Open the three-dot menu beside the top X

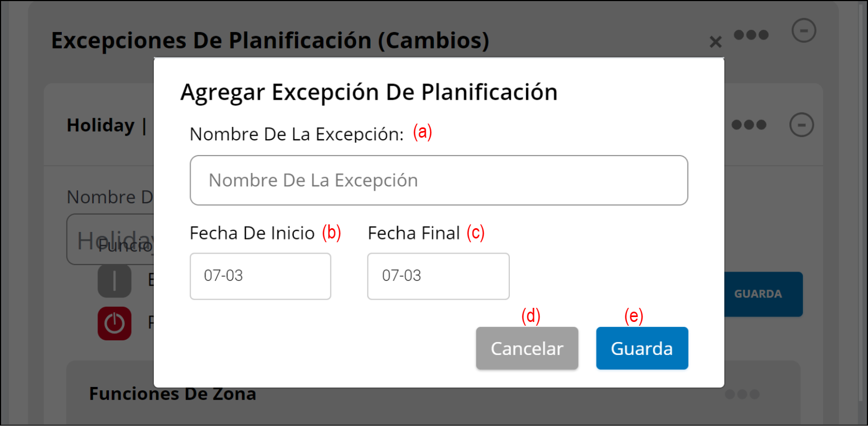[751, 35]
